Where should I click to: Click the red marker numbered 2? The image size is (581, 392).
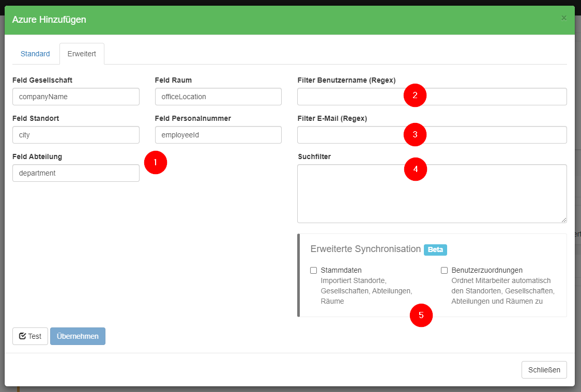[x=415, y=95]
